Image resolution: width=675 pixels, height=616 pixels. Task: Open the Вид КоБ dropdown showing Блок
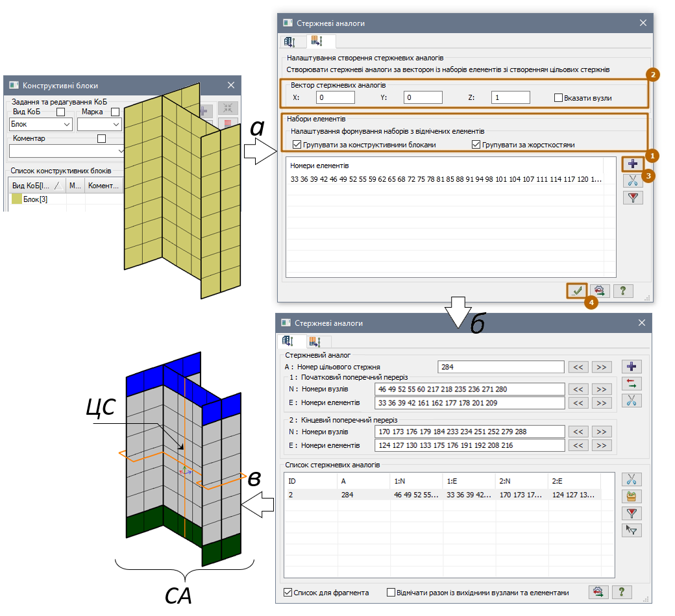(x=40, y=124)
